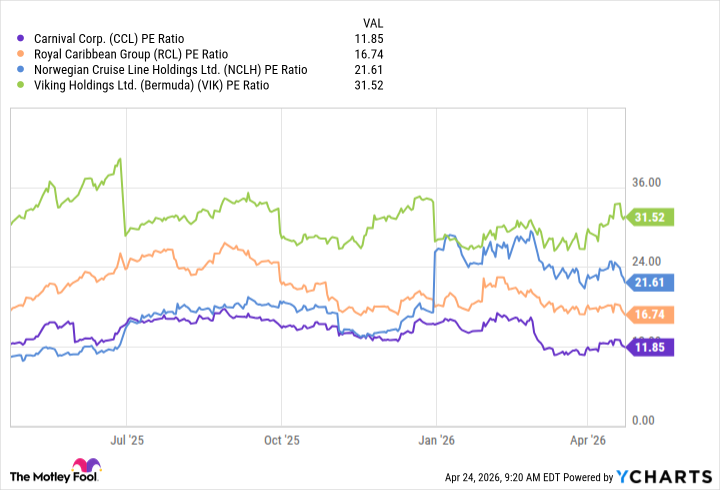The width and height of the screenshot is (720, 490).
Task: Select Norwegian Cruise Line Holdings PE Ratio label
Action: click(x=169, y=69)
